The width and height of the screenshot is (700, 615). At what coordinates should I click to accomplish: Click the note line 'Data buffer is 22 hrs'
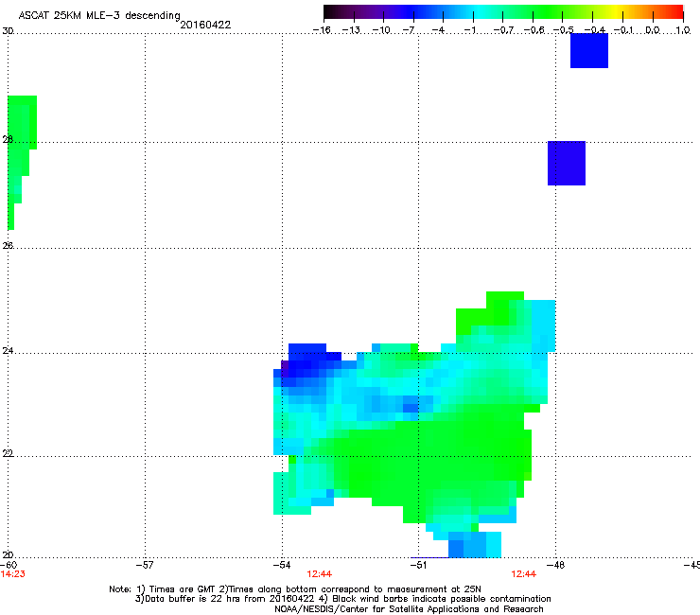(x=342, y=599)
